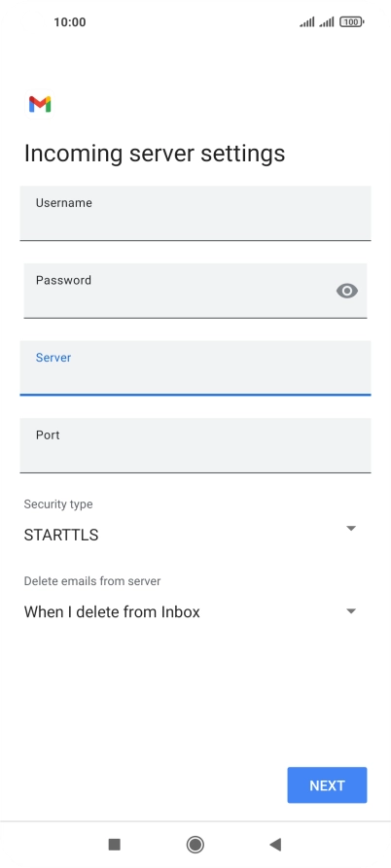Screen dimensions: 391x868
Task: Expand Delete emails from server arrow
Action: pyautogui.click(x=350, y=611)
